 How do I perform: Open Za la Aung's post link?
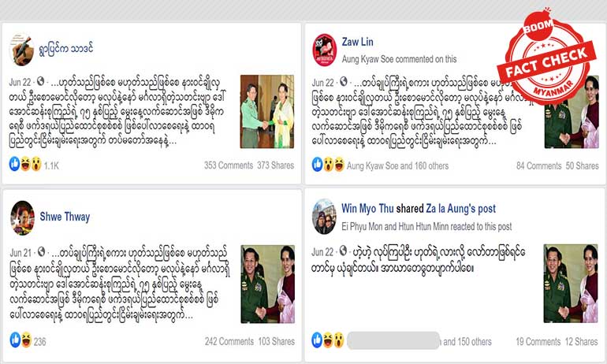[x=460, y=209]
